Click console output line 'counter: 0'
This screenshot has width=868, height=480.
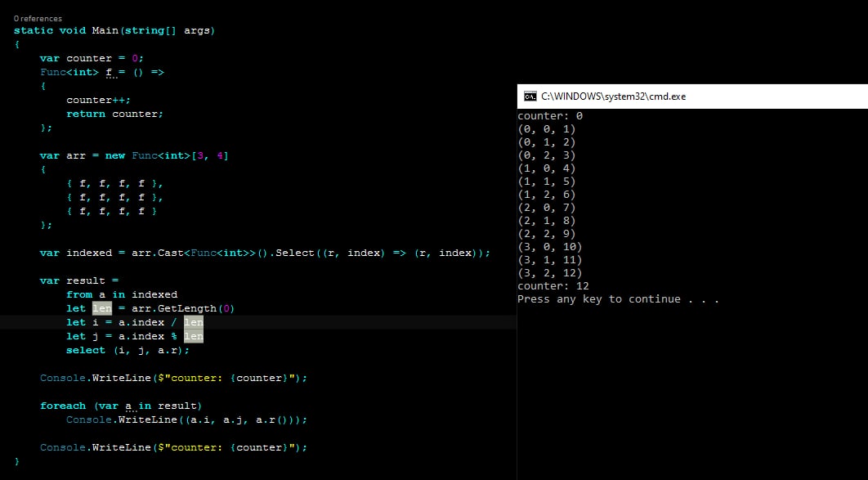tap(550, 116)
